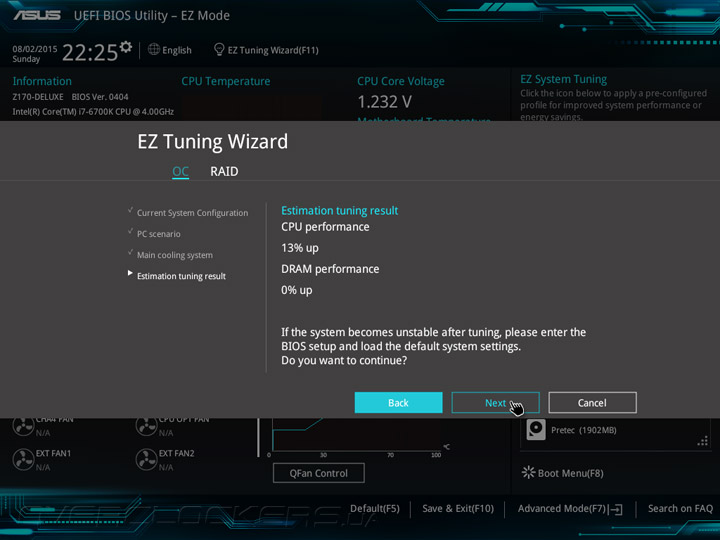Screen dimensions: 720x540
Task: Click the CHA4 FAN fan icon
Action: (x=23, y=427)
